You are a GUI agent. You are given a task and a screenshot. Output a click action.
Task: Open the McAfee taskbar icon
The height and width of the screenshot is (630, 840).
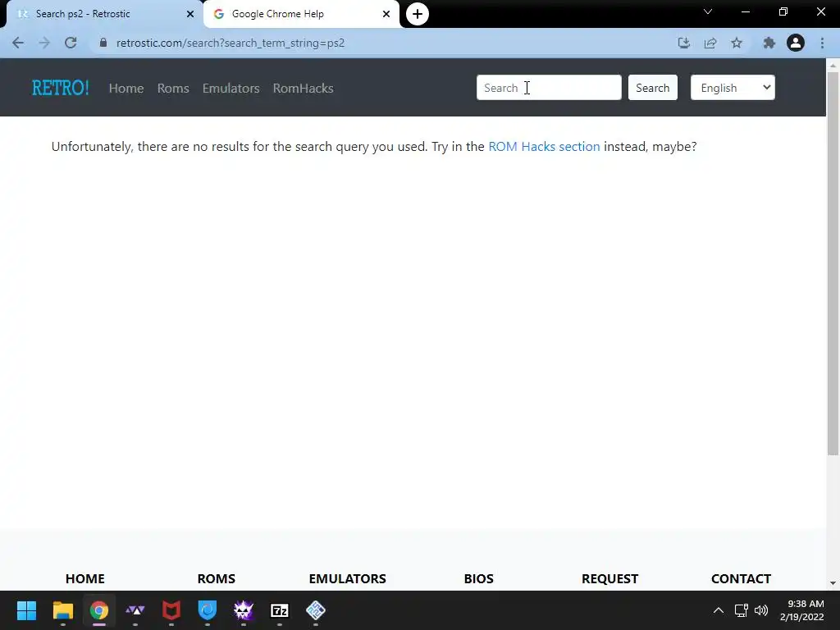point(171,610)
